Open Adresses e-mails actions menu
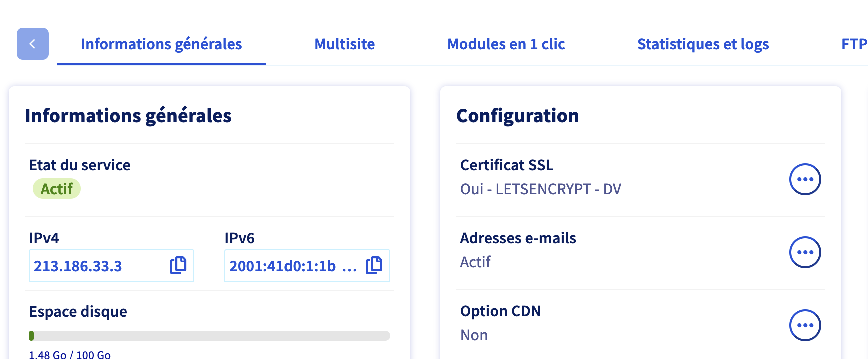This screenshot has width=868, height=359. (805, 252)
